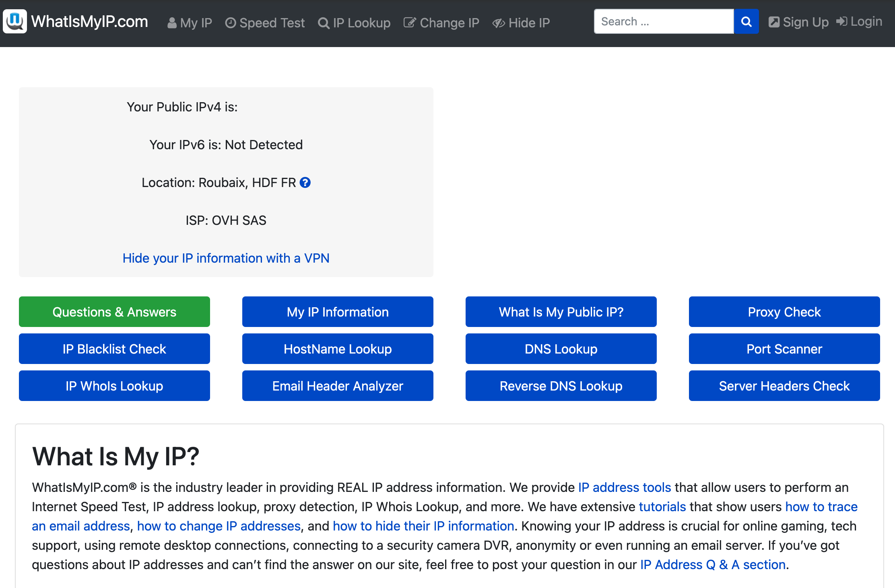Open the My IP Information button
The width and height of the screenshot is (895, 588).
click(x=338, y=312)
